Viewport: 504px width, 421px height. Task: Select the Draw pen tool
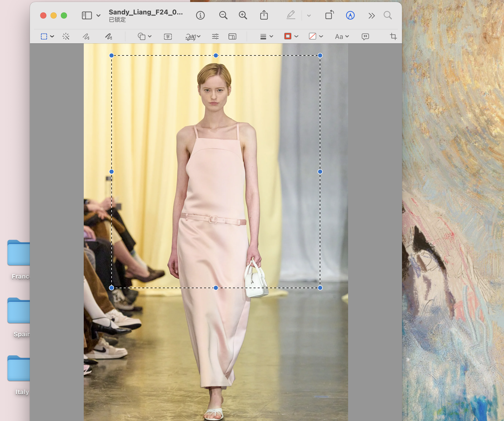pyautogui.click(x=108, y=36)
